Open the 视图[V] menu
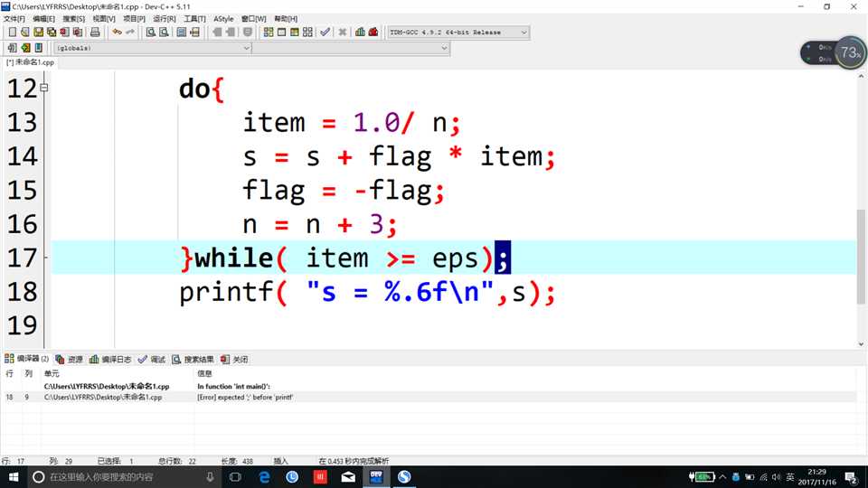Image resolution: width=868 pixels, height=488 pixels. 103,19
